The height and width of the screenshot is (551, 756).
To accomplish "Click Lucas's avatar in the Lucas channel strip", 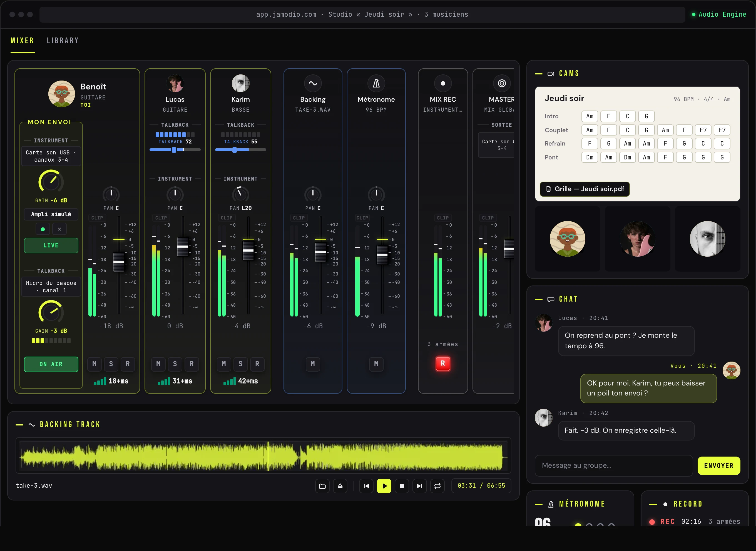I will point(175,83).
